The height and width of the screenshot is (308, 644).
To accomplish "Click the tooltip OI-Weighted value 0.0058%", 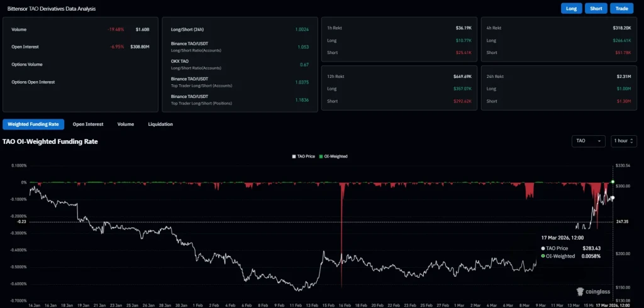I will (x=591, y=256).
